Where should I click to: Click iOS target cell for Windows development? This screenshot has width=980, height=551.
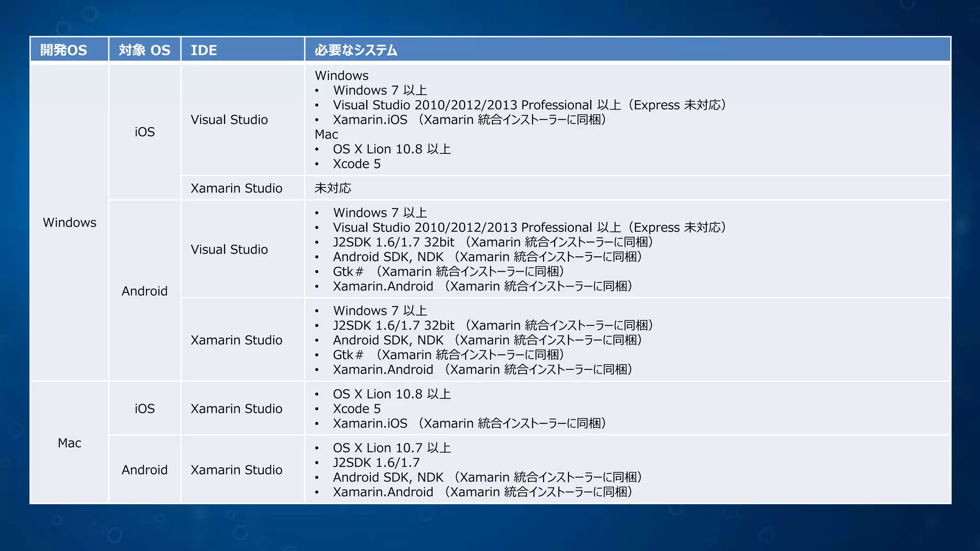click(x=145, y=132)
